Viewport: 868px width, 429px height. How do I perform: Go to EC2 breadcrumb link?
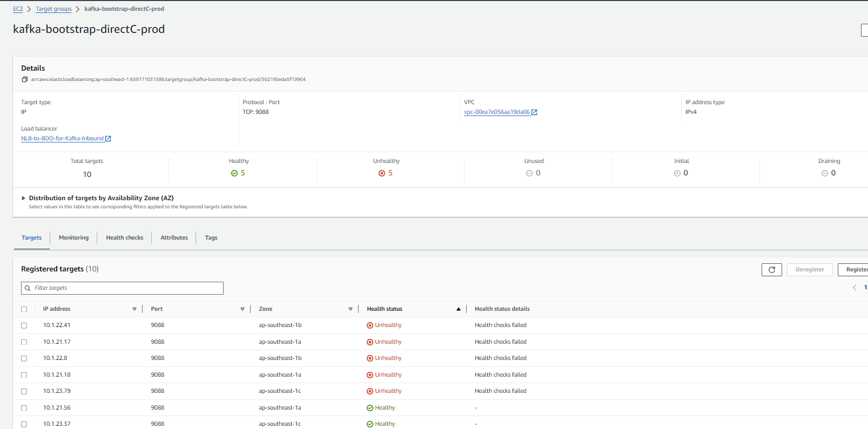pyautogui.click(x=18, y=9)
